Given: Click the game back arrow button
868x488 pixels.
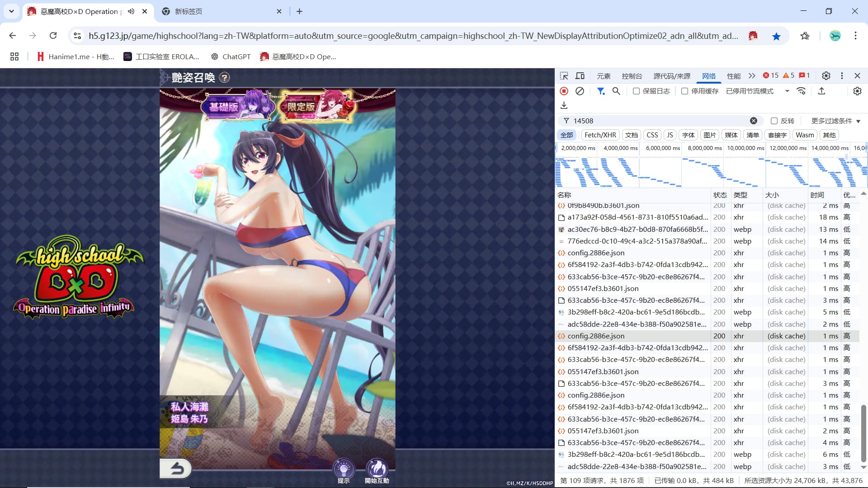Looking at the screenshot, I should [x=176, y=469].
